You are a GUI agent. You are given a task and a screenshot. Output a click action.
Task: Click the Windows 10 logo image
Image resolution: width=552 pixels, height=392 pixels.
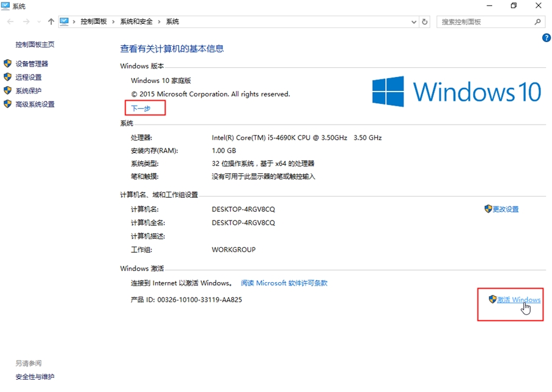pos(457,92)
